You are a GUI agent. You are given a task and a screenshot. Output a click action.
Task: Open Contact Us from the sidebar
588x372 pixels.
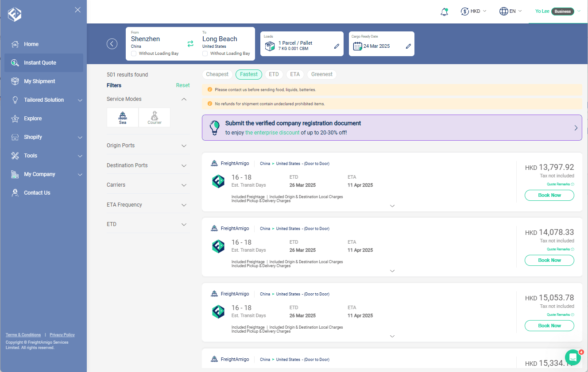(44, 193)
